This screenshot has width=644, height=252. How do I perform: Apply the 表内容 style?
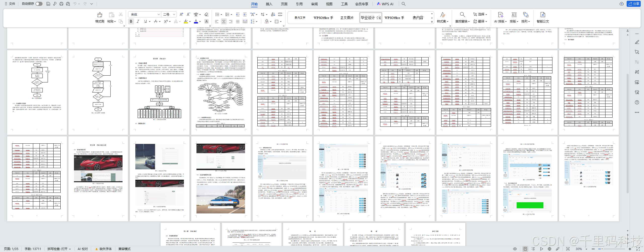point(418,18)
